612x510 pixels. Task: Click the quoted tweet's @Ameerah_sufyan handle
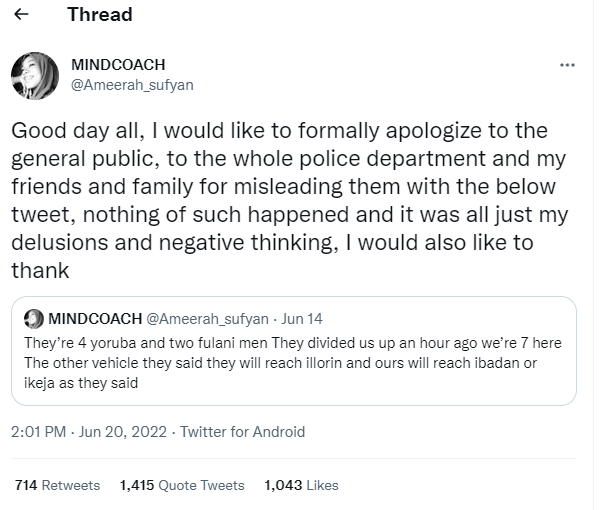pos(207,319)
